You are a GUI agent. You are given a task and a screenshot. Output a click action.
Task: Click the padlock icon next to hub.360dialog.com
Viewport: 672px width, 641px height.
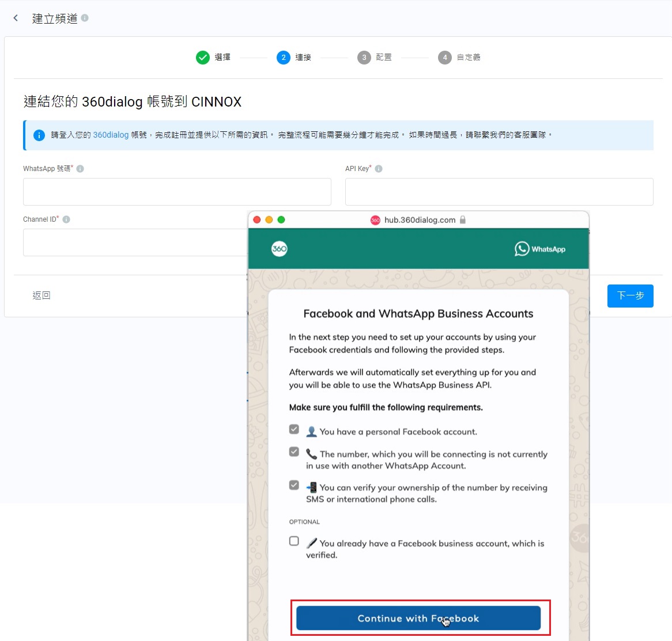[x=463, y=219]
